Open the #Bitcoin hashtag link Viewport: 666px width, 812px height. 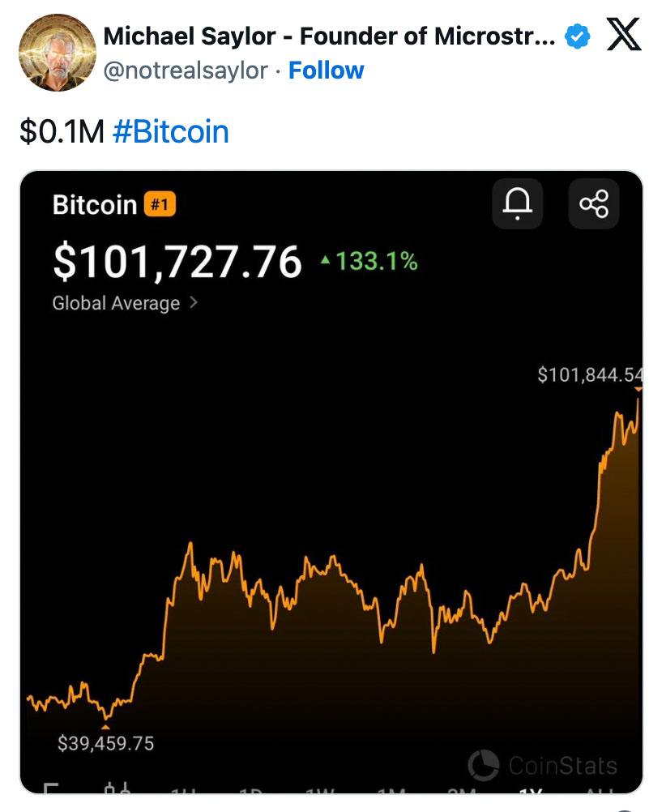(170, 131)
